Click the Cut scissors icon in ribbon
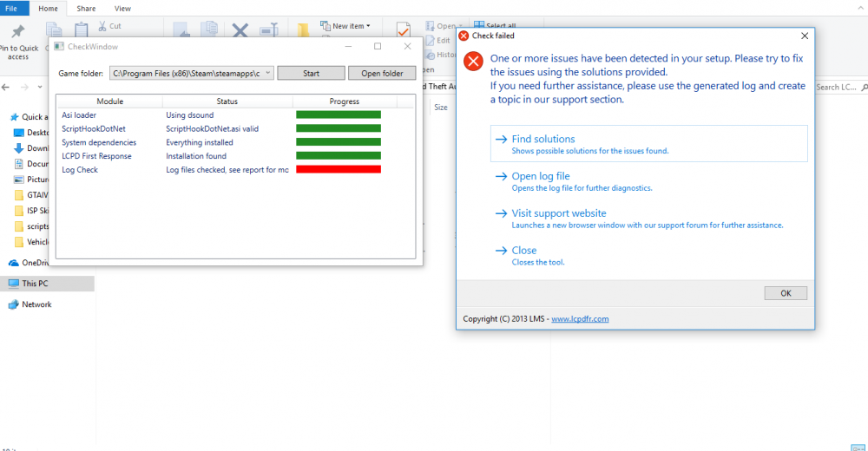868x451 pixels. [x=102, y=26]
